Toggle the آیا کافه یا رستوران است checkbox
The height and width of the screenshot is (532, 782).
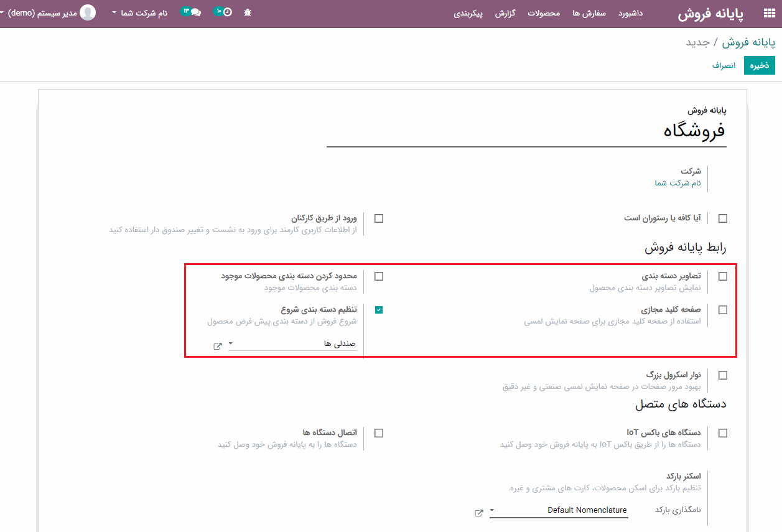pos(722,218)
